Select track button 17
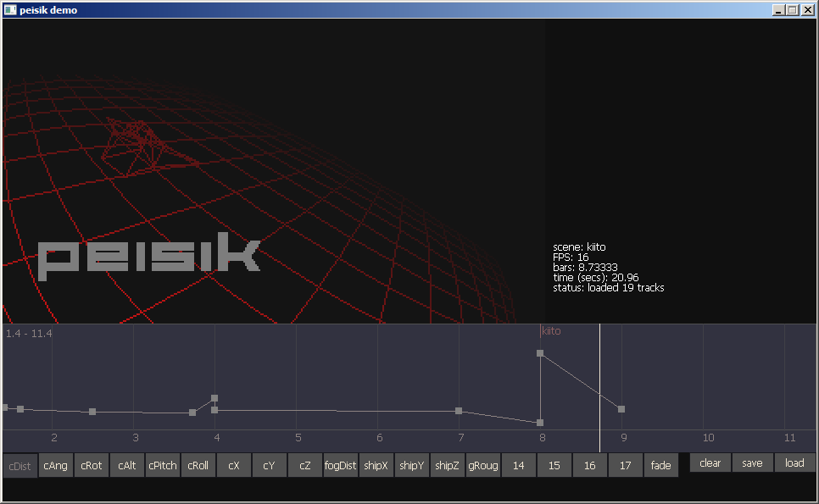 pyautogui.click(x=625, y=465)
